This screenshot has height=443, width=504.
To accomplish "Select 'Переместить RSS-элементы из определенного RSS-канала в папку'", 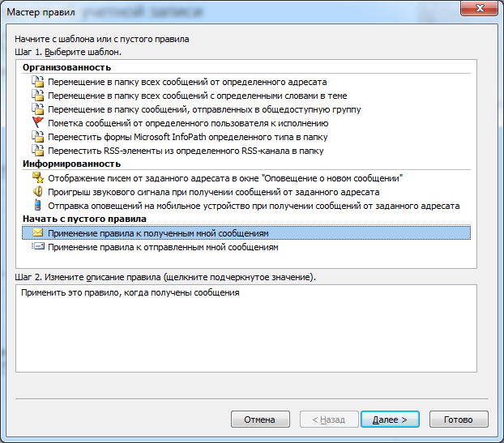I will click(186, 151).
